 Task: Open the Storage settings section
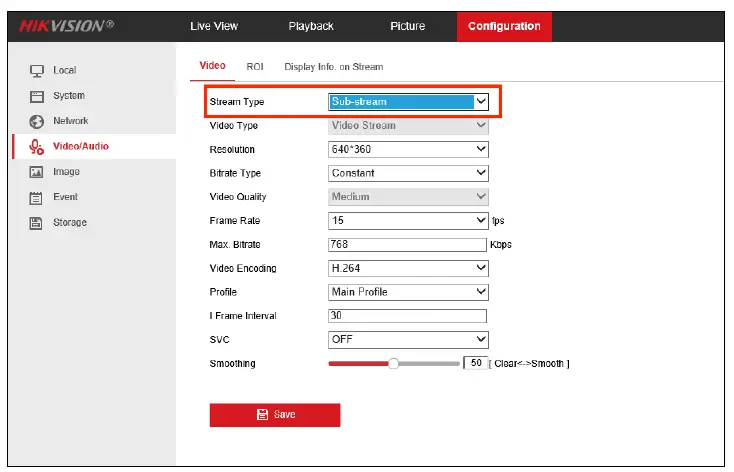[x=70, y=222]
